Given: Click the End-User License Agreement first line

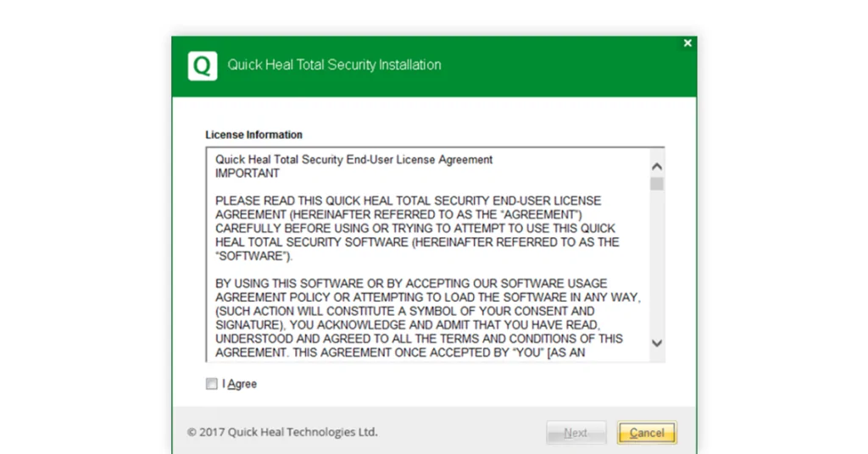Looking at the screenshot, I should pyautogui.click(x=353, y=160).
